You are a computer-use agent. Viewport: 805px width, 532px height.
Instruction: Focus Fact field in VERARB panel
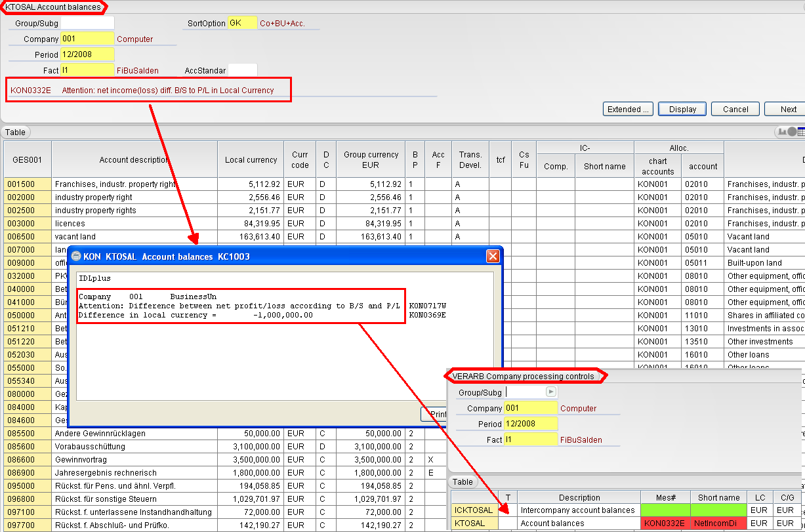tap(531, 440)
